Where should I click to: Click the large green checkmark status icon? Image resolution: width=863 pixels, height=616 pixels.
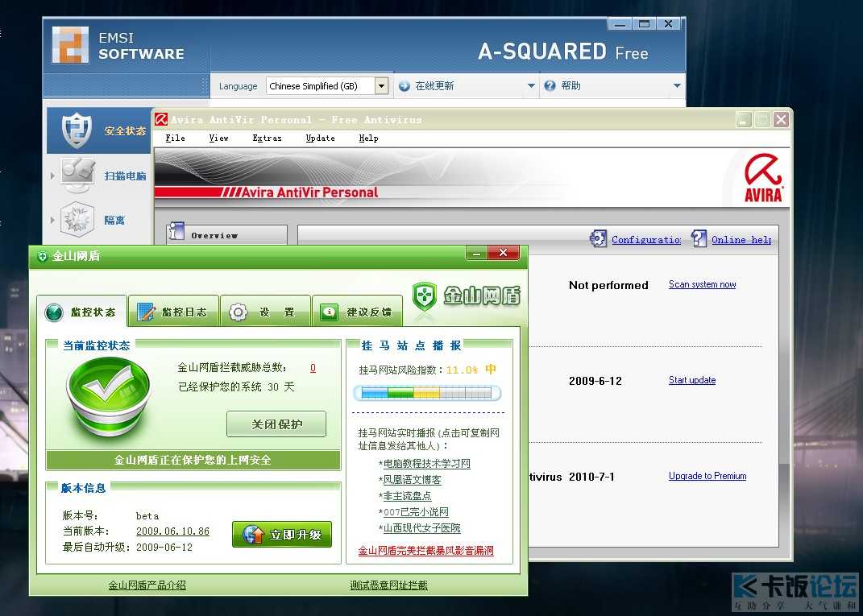coord(109,397)
